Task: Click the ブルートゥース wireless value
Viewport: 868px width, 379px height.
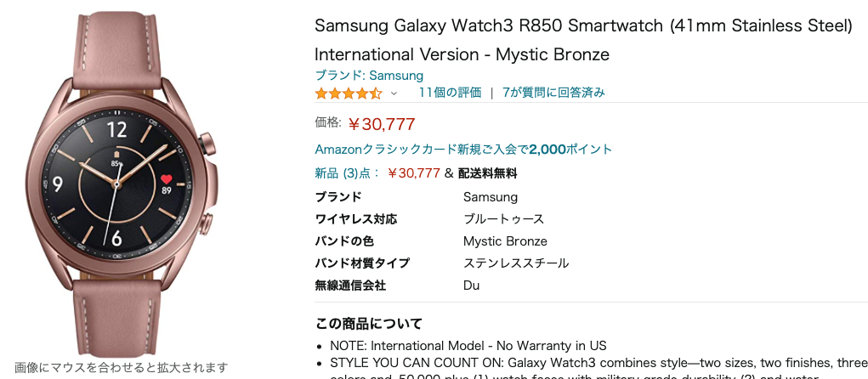Action: tap(503, 219)
